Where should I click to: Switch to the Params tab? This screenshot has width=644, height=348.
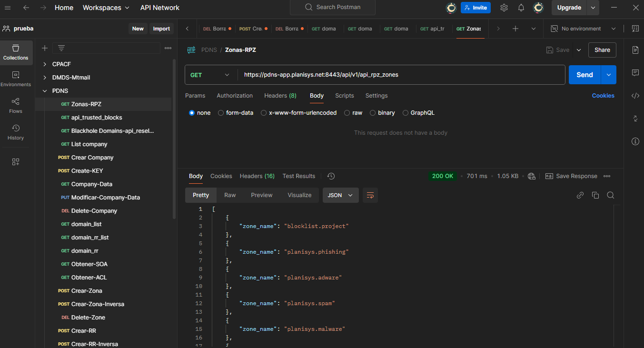195,96
